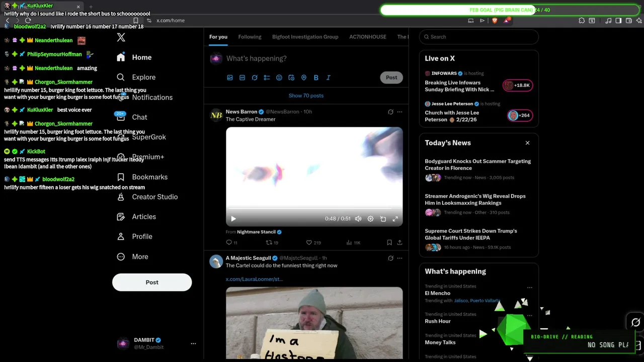Open the Brave wallet icon
Viewport: 644px width, 362px height.
[x=628, y=21]
